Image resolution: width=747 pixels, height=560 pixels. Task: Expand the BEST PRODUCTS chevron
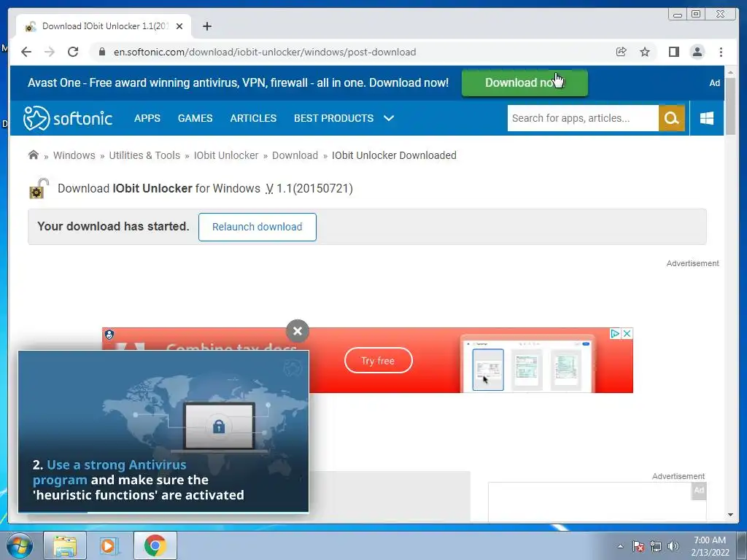(x=389, y=118)
